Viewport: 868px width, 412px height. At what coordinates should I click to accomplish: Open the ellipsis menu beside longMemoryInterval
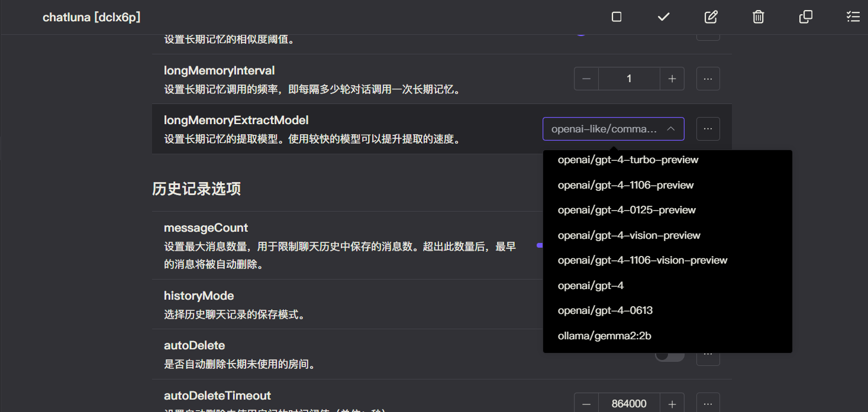coord(708,78)
